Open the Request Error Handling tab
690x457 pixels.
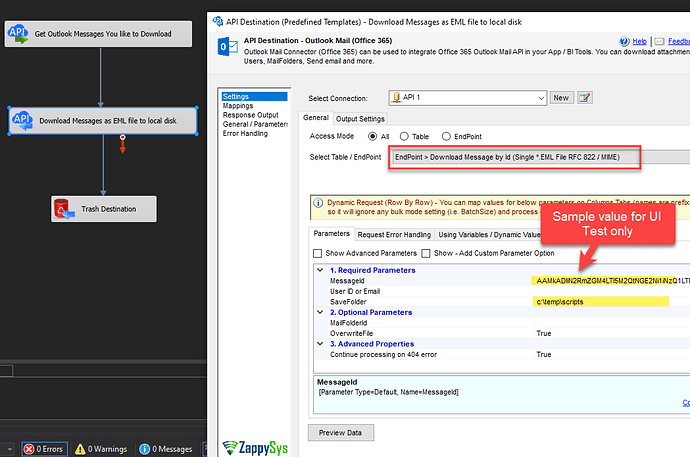click(x=393, y=234)
